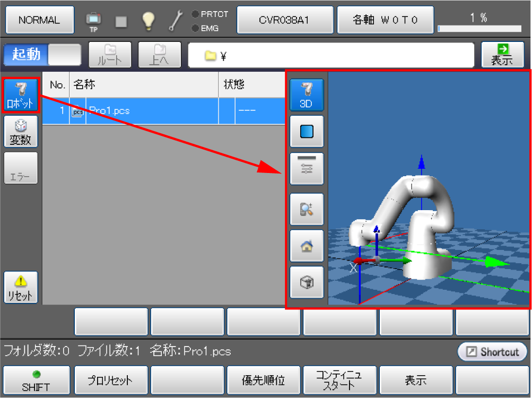Click the blue square display button
This screenshot has height=398, width=532.
[306, 132]
